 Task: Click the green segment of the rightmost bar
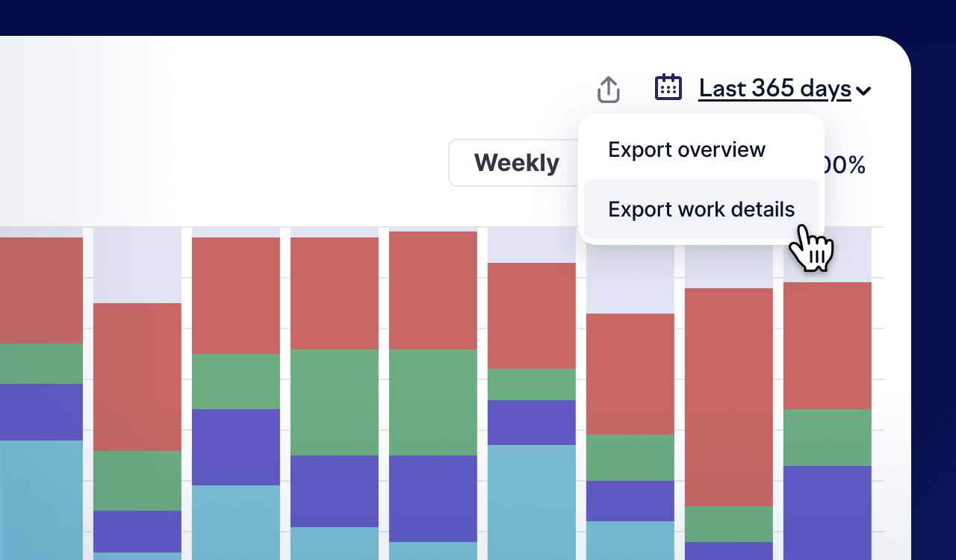tap(827, 437)
